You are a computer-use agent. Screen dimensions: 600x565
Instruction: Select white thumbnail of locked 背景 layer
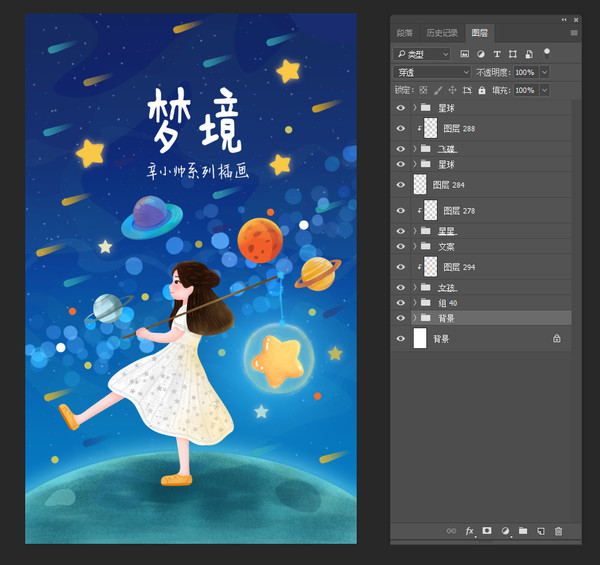420,339
